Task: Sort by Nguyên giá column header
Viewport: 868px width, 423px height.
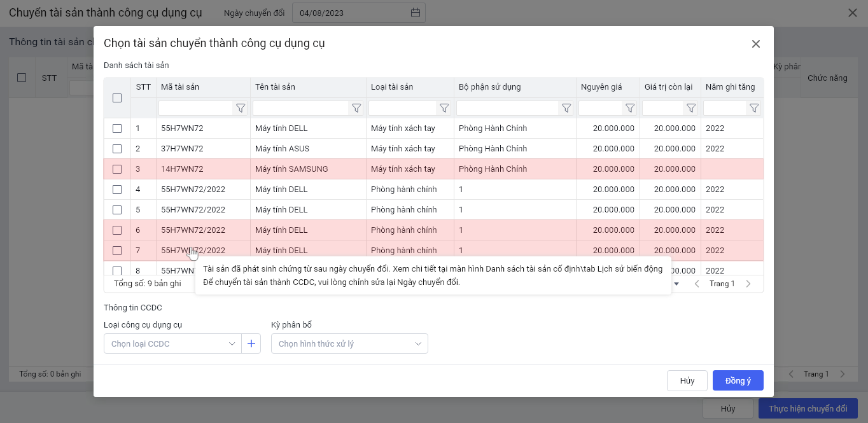Action: [601, 87]
